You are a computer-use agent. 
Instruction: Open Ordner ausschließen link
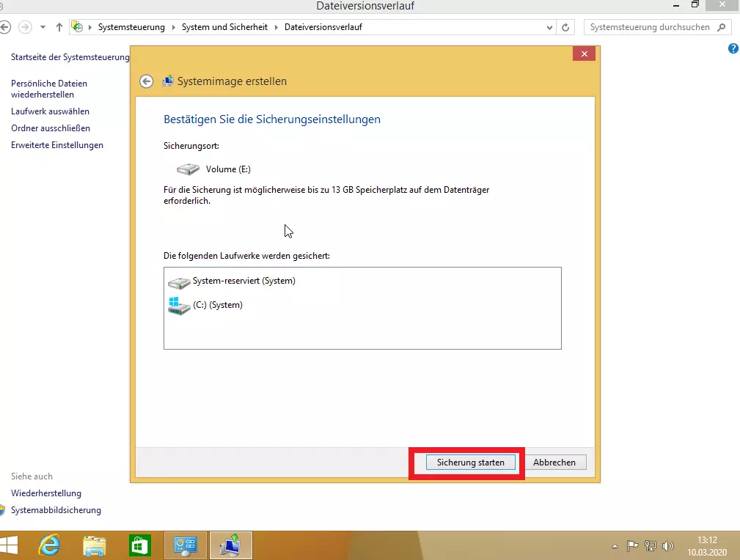[x=51, y=128]
